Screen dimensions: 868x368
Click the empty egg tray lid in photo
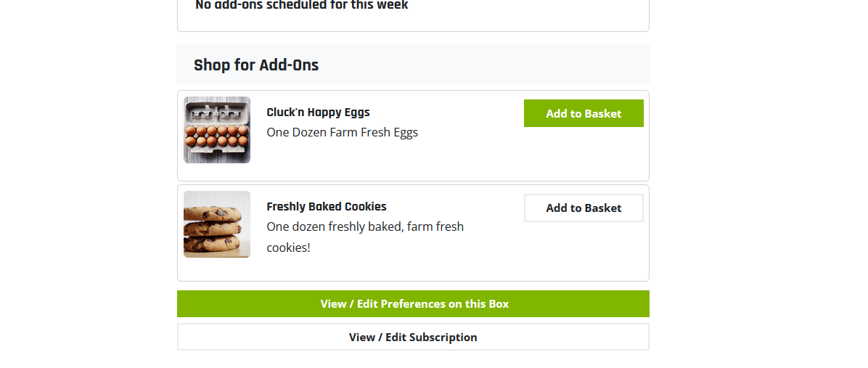click(x=217, y=113)
